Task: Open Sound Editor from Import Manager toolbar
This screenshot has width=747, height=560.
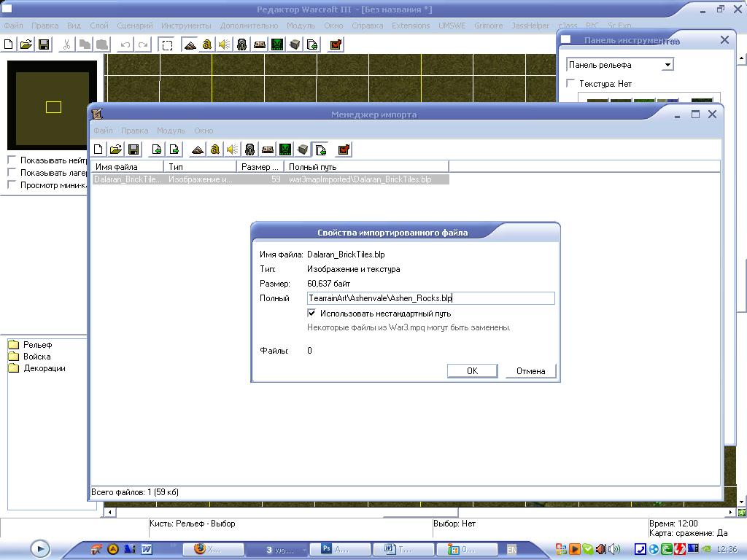Action: [232, 150]
